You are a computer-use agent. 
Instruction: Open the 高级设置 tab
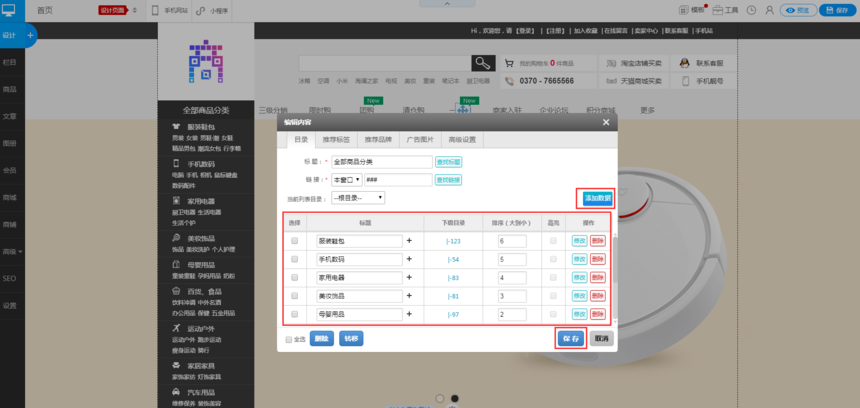click(x=462, y=140)
